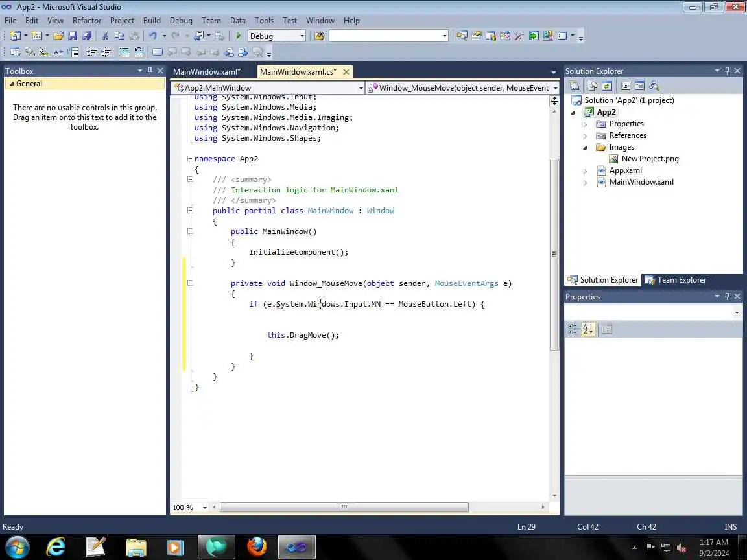Switch to the MainWindow.xaml* tab

pos(207,71)
